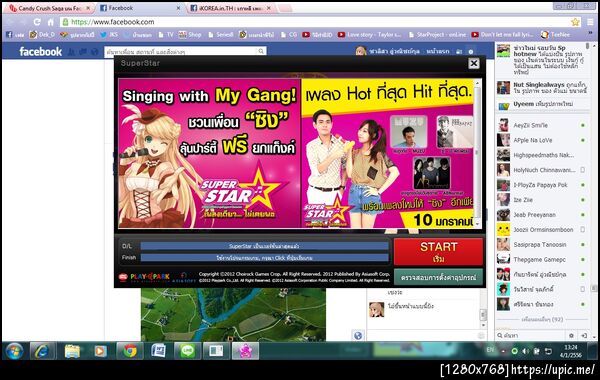Open the media player taskbar icon
This screenshot has width=600, height=380.
pyautogui.click(x=100, y=351)
